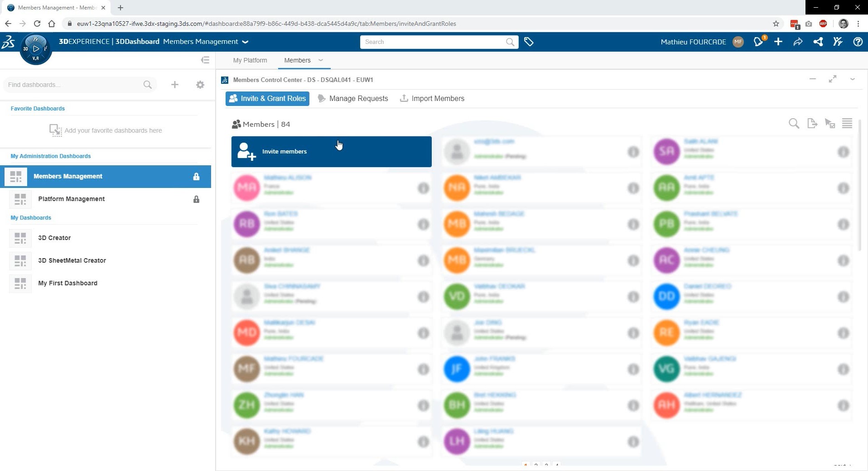Maximize the Members Control Center widget
The height and width of the screenshot is (471, 868).
833,79
